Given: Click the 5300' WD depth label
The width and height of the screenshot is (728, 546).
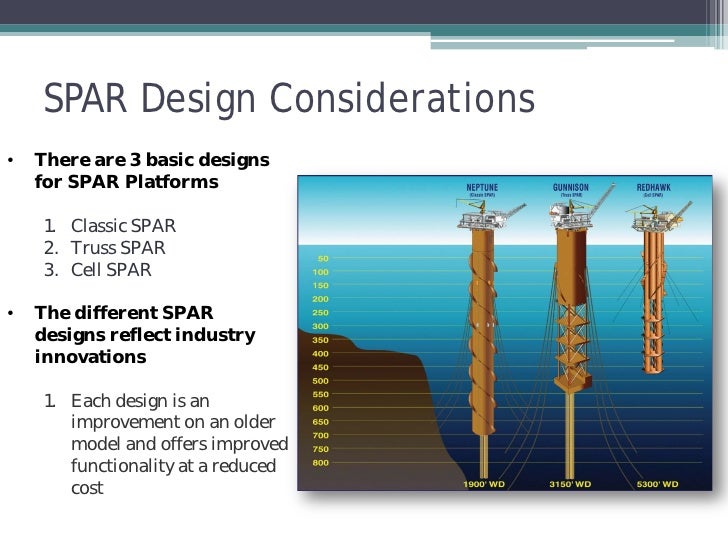Looking at the screenshot, I should [x=657, y=484].
